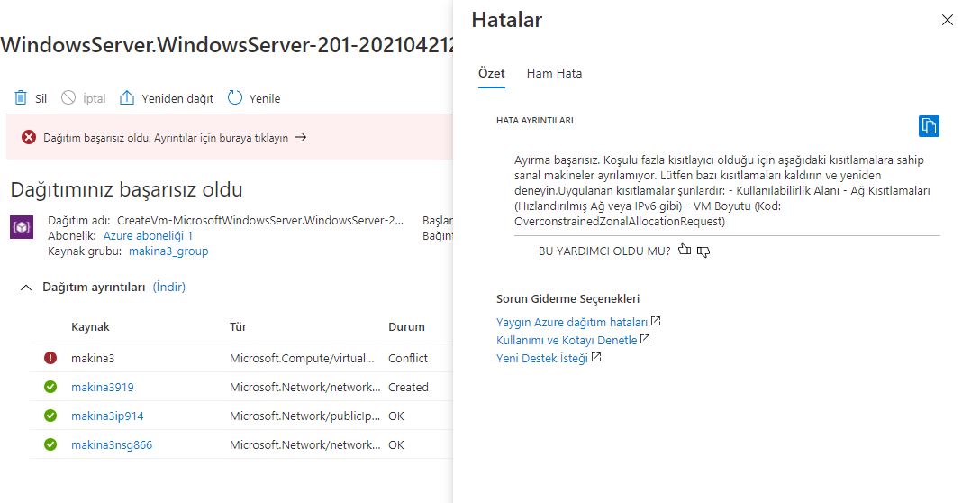Click the Yeniden dağıt upload icon

coord(127,97)
